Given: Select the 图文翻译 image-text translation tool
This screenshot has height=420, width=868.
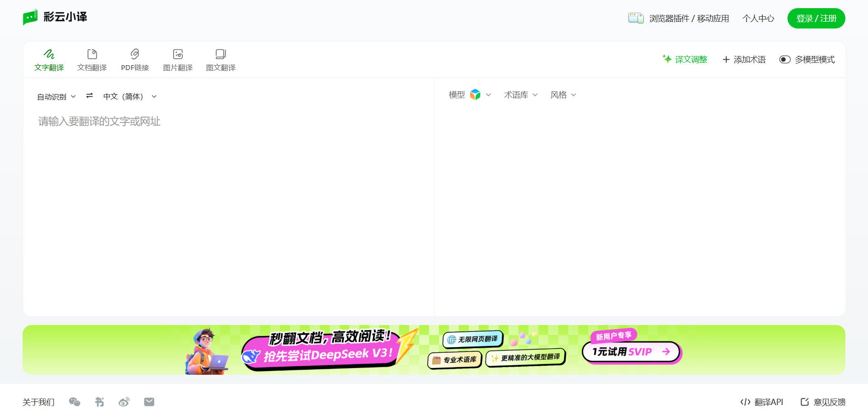Looking at the screenshot, I should (x=220, y=59).
